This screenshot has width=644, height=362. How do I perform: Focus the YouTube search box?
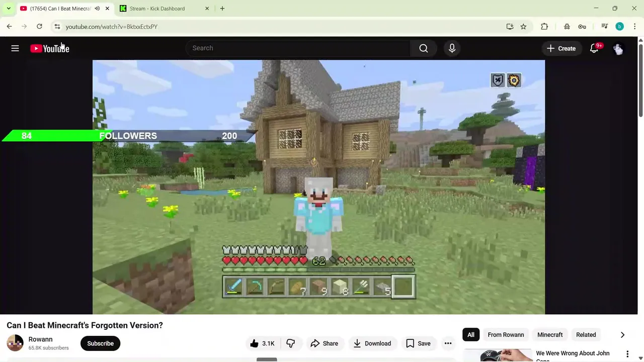click(298, 48)
